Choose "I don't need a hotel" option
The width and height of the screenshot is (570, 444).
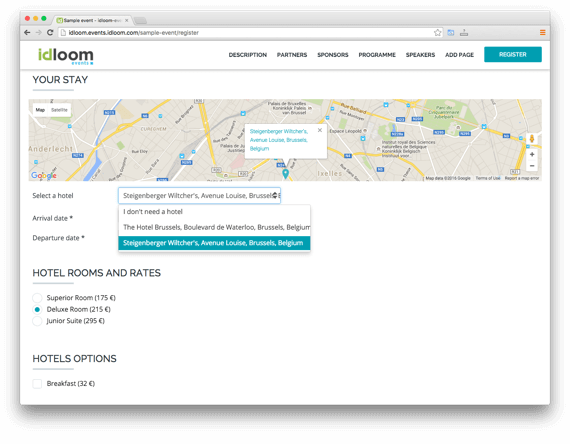coord(214,212)
